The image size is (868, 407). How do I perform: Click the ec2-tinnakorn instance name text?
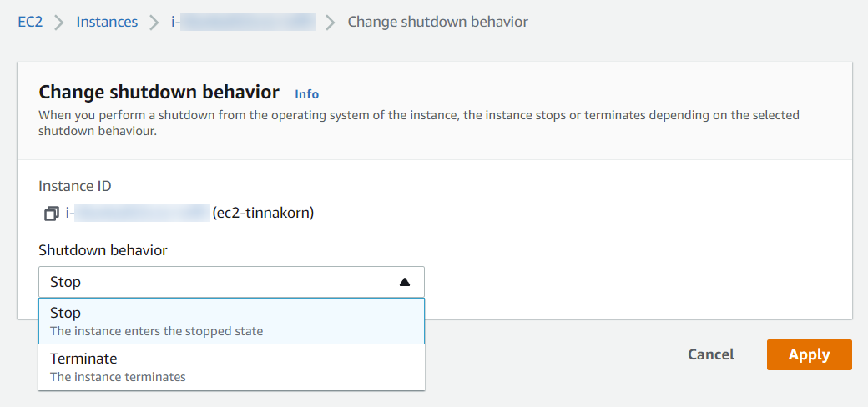[x=264, y=213]
